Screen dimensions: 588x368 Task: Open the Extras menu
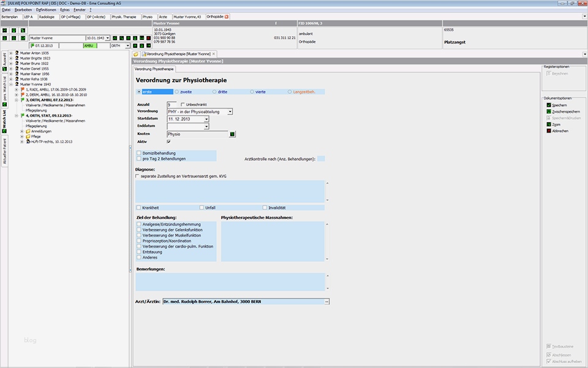click(64, 10)
